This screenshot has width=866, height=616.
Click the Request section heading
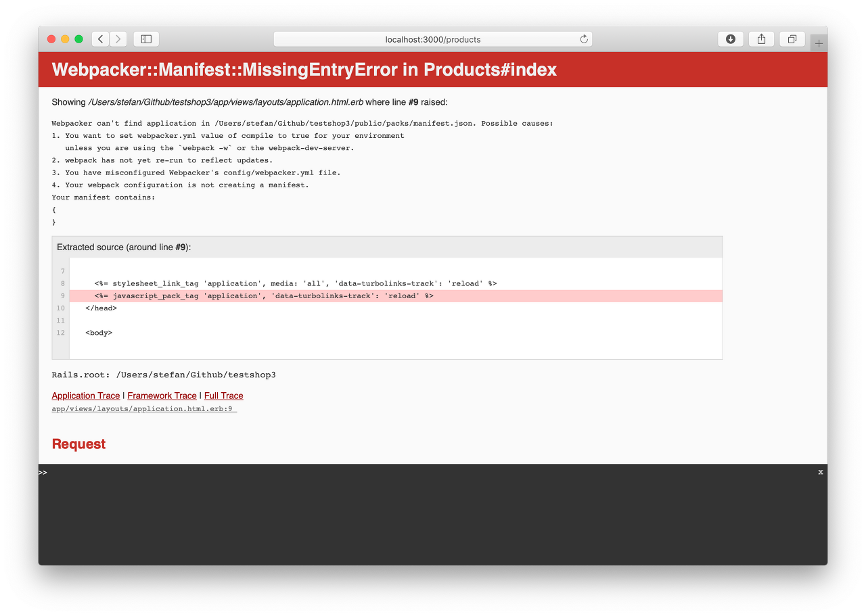click(78, 444)
